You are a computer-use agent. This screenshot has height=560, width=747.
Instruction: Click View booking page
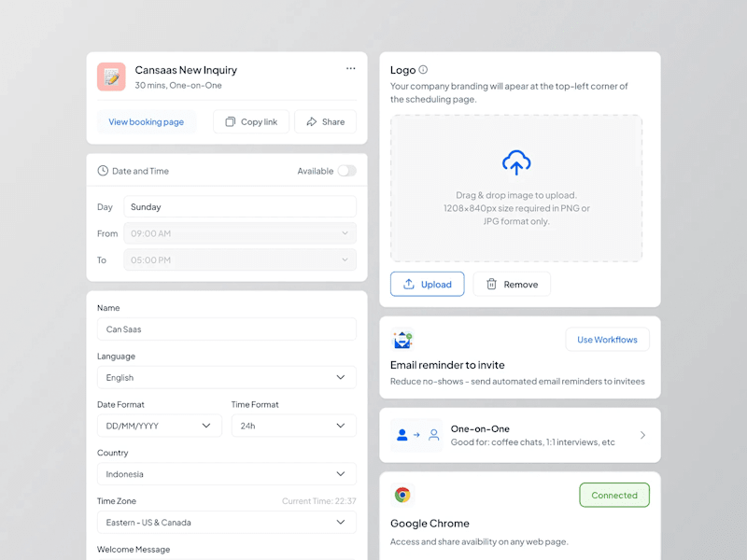(x=147, y=122)
